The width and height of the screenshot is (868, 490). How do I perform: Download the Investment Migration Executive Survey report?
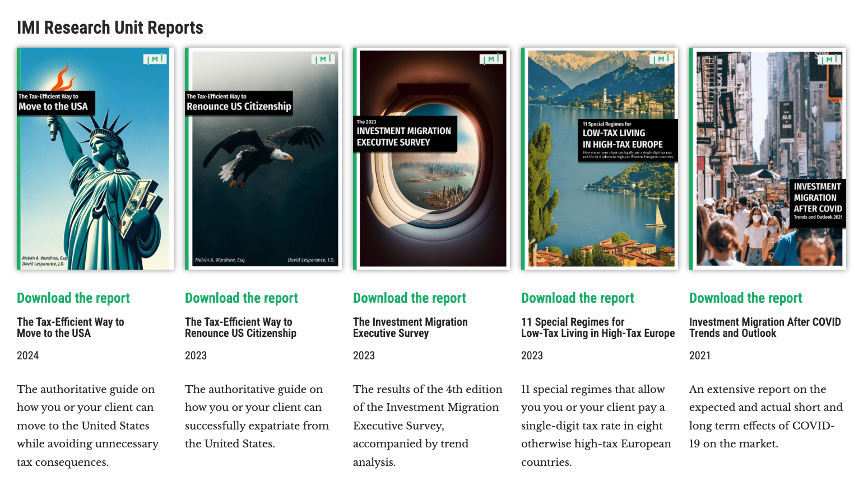410,298
